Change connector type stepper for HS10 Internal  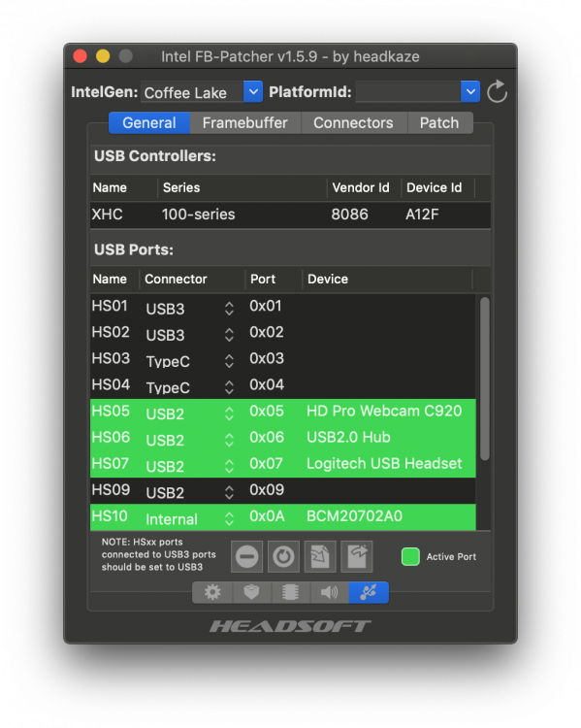[x=229, y=518]
